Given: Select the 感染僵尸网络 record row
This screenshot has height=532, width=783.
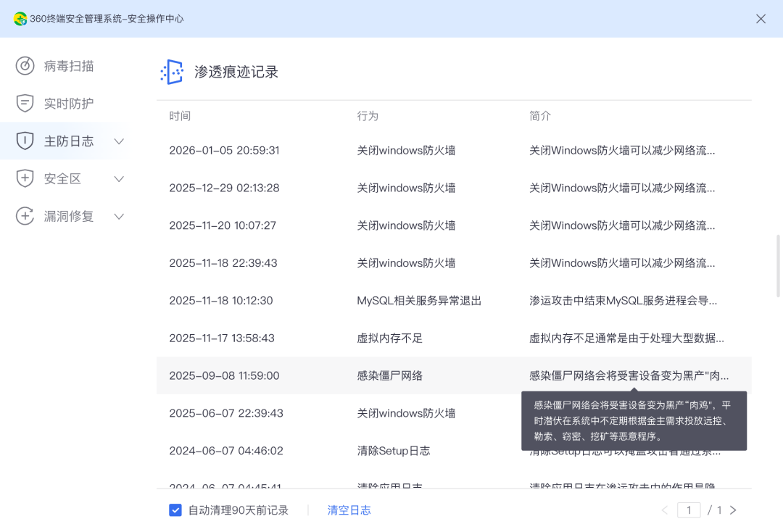Looking at the screenshot, I should pyautogui.click(x=390, y=375).
